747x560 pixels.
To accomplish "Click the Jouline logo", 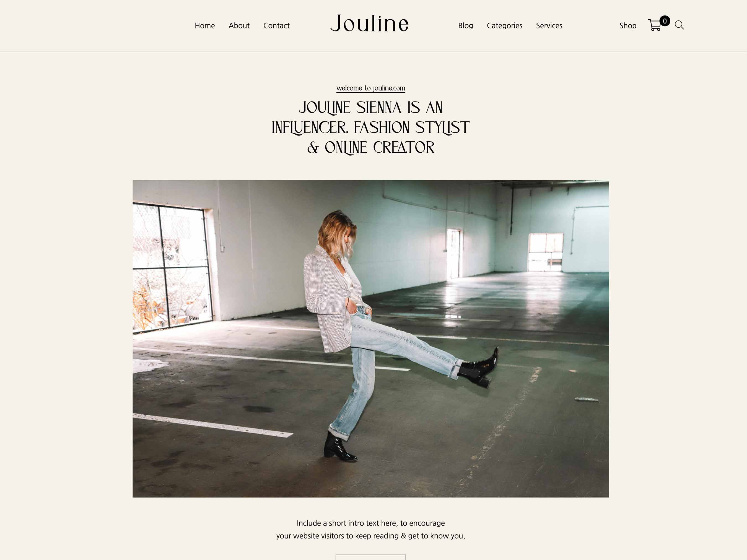I will pos(369,24).
